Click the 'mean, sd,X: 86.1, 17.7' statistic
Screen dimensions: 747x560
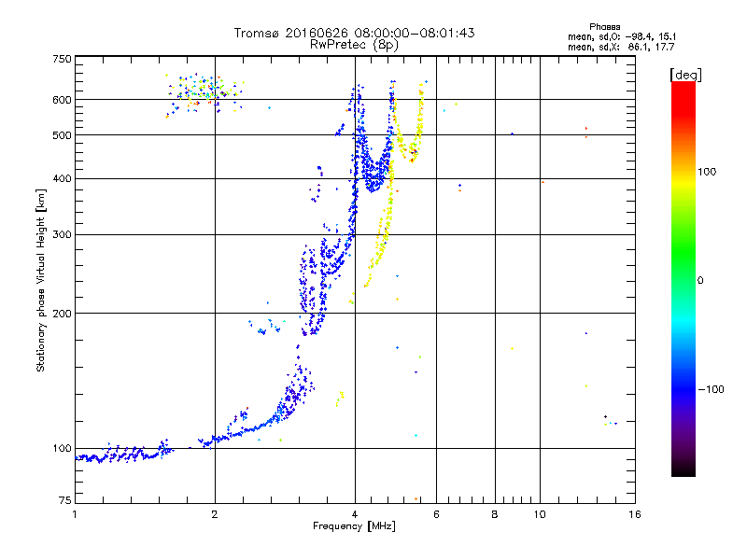621,47
